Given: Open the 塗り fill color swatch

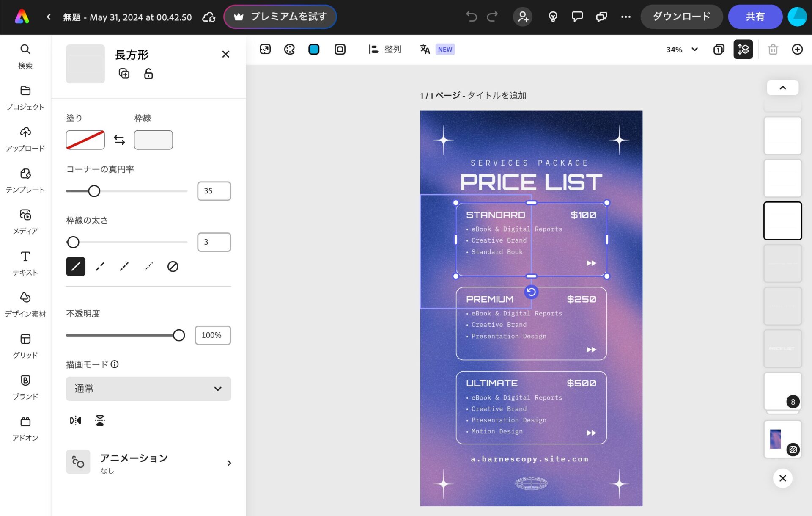Looking at the screenshot, I should [85, 140].
